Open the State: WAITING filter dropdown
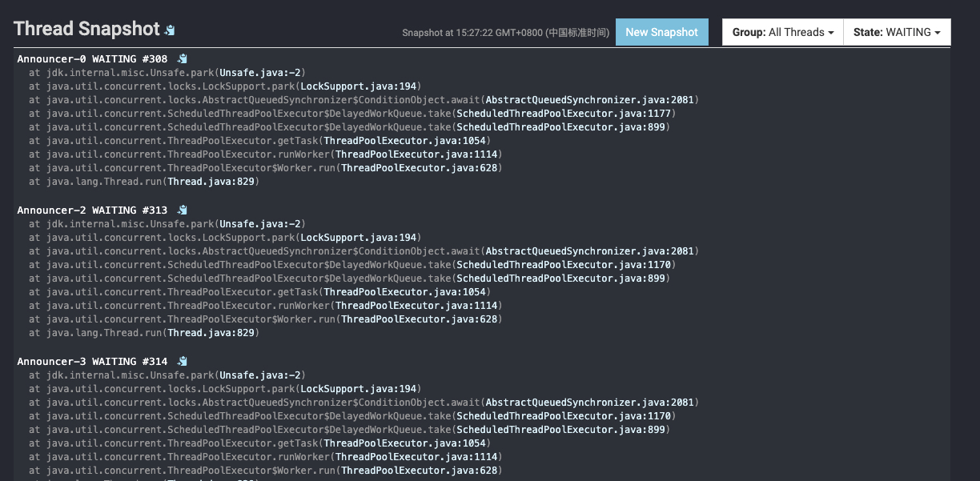980x481 pixels. (897, 32)
